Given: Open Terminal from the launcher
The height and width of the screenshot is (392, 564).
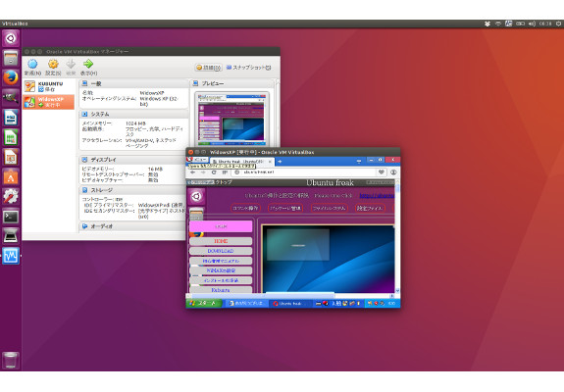Looking at the screenshot, I should click(x=11, y=217).
